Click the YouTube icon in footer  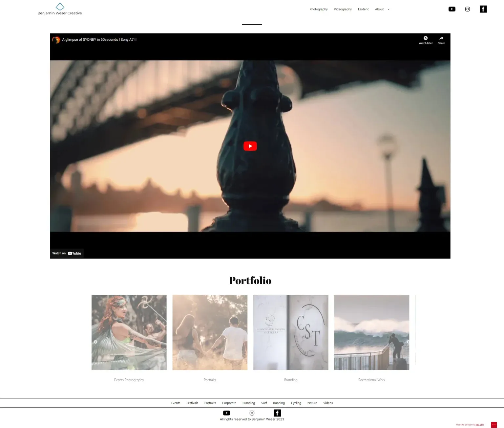226,413
